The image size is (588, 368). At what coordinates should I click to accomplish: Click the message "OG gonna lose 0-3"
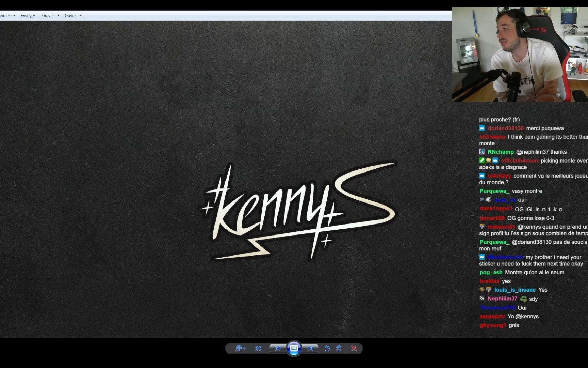pyautogui.click(x=530, y=218)
